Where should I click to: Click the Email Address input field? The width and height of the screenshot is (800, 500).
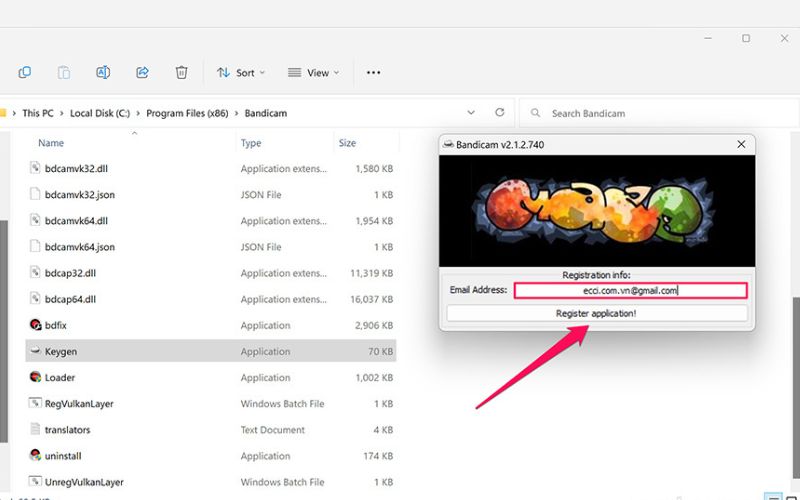click(x=631, y=291)
